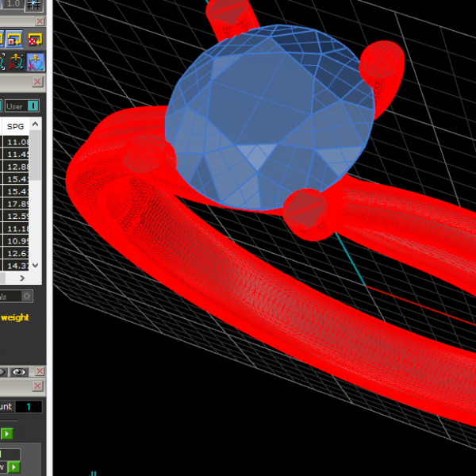Click the 1.0 value field at top
The height and width of the screenshot is (476, 476).
point(13,4)
